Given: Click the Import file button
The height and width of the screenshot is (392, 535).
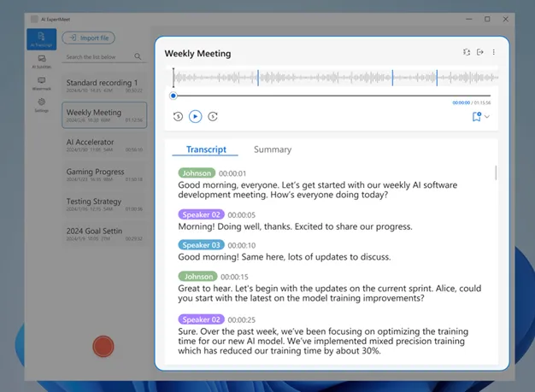Looking at the screenshot, I should 88,38.
